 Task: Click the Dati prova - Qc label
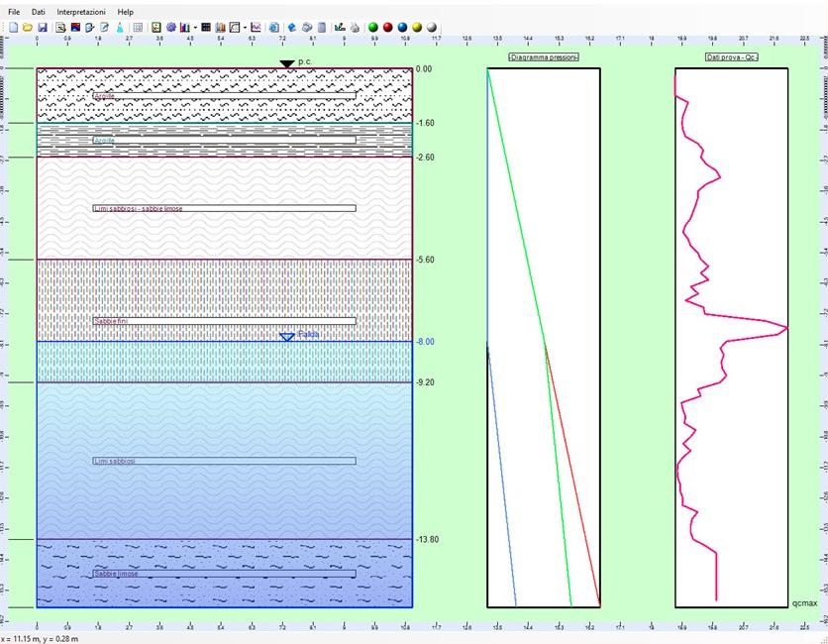(731, 57)
